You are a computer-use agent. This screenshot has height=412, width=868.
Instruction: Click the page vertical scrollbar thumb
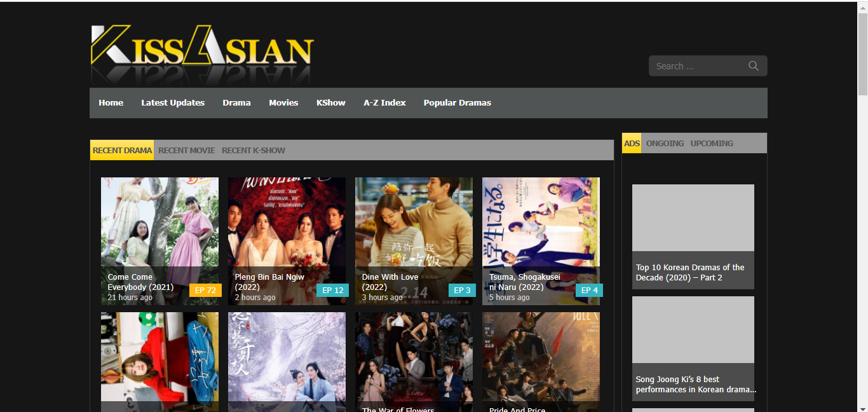(x=863, y=54)
